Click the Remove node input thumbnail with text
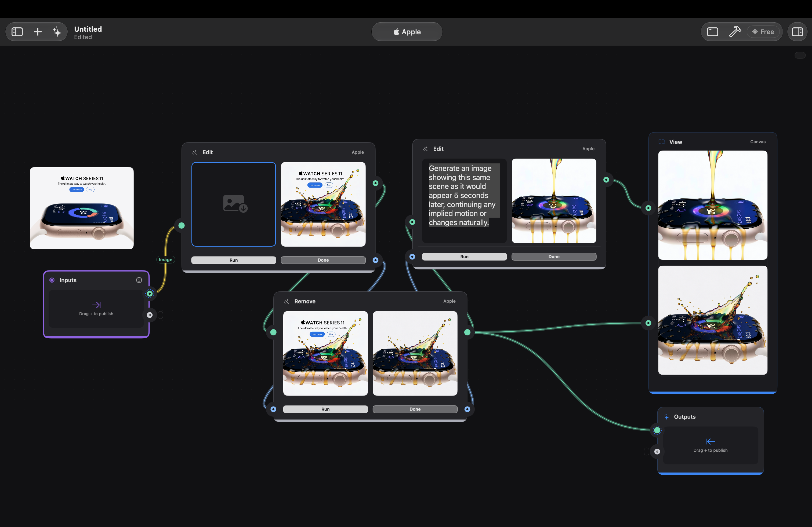The width and height of the screenshot is (812, 527). pos(325,353)
